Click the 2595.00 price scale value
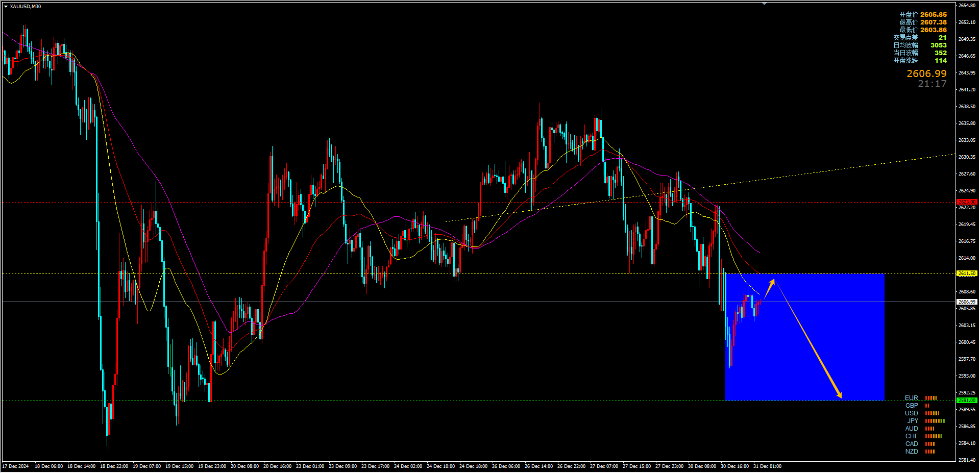980x473 pixels. pos(967,376)
